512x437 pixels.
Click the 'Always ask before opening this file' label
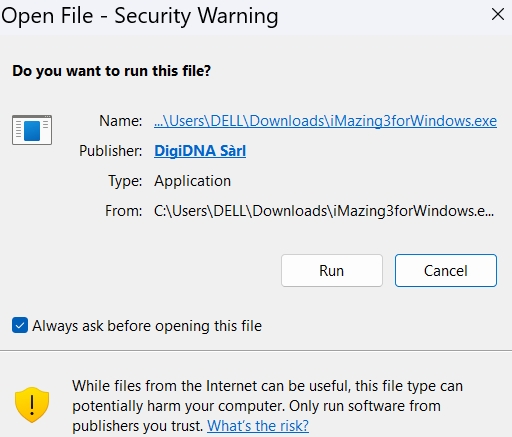pos(147,326)
